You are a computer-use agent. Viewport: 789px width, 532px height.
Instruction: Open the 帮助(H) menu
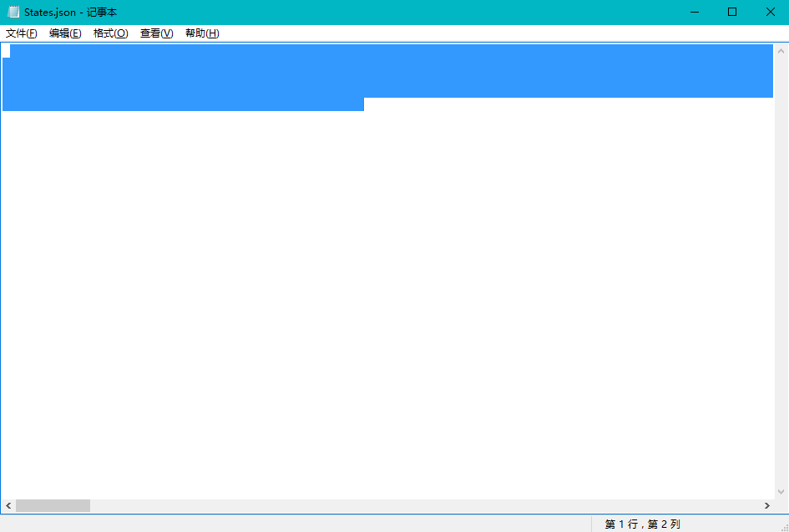[202, 33]
